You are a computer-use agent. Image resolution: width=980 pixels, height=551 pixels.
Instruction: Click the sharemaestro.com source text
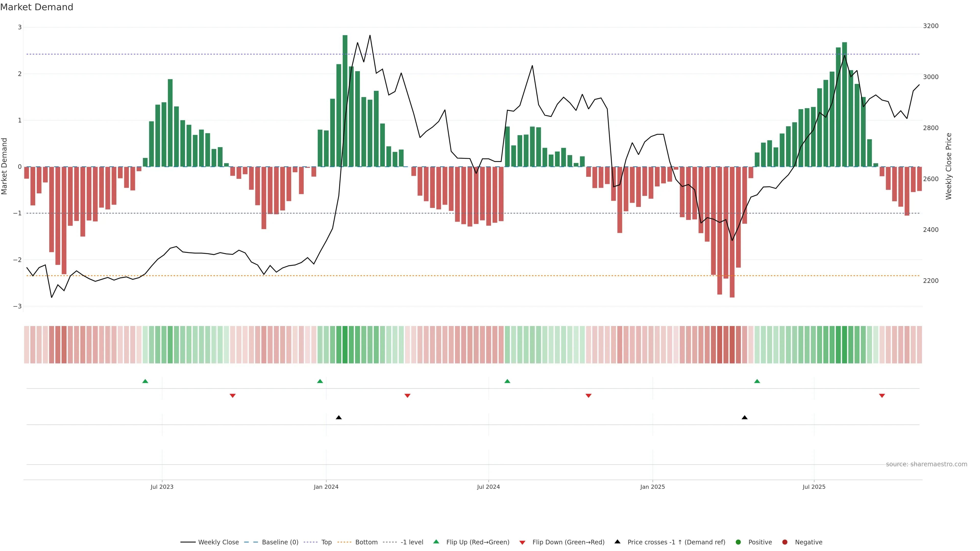click(926, 464)
